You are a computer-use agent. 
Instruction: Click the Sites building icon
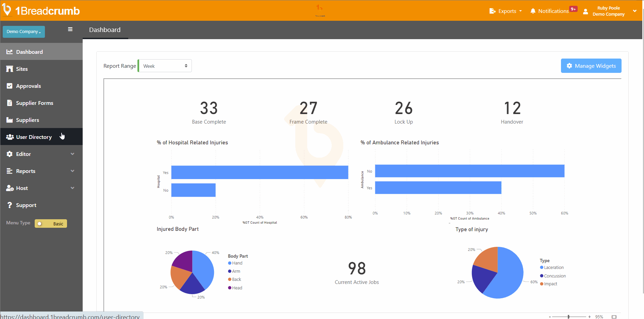point(10,69)
